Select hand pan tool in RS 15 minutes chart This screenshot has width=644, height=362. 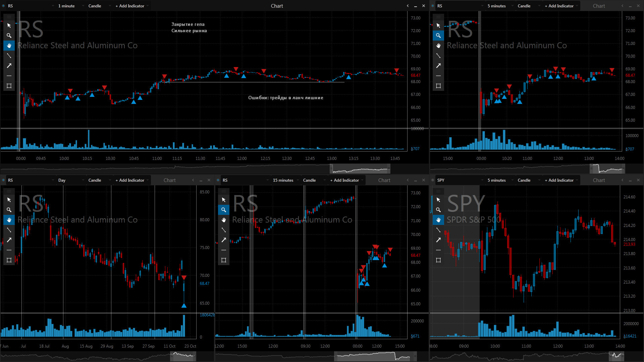click(x=224, y=220)
